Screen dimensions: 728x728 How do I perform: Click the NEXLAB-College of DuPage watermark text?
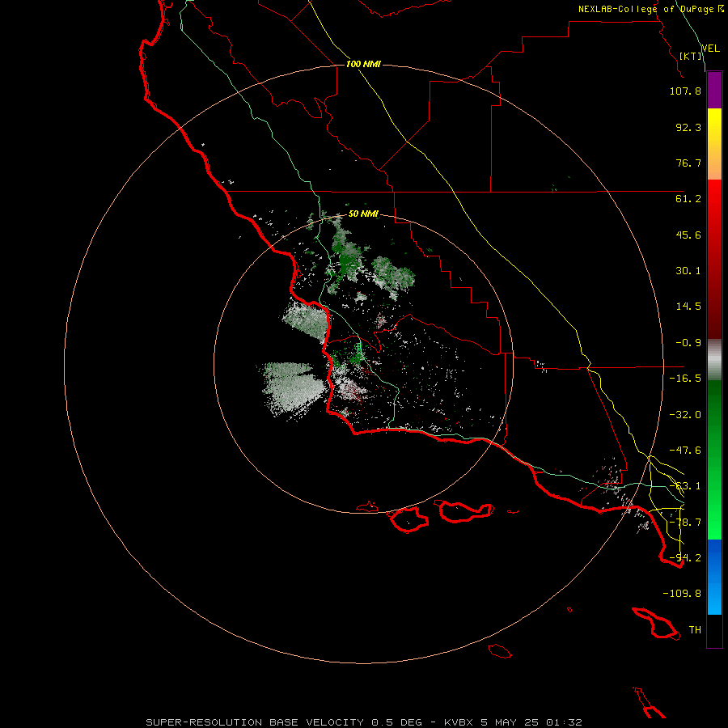point(650,9)
